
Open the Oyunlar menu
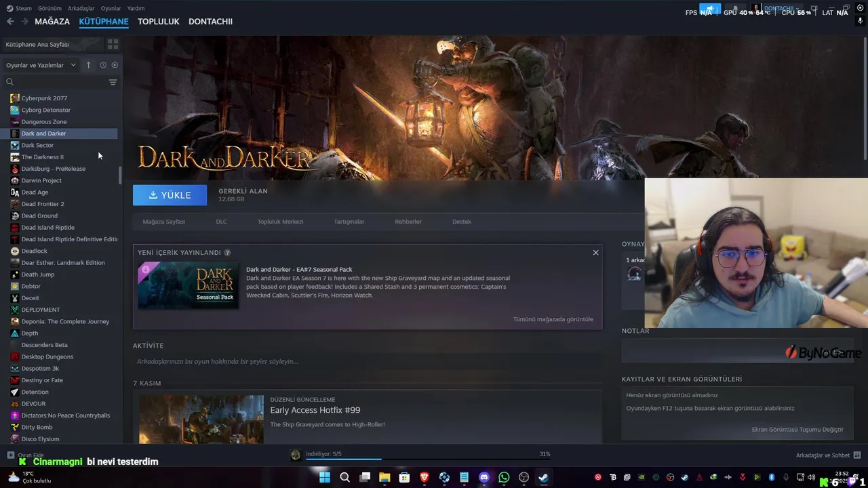point(111,8)
